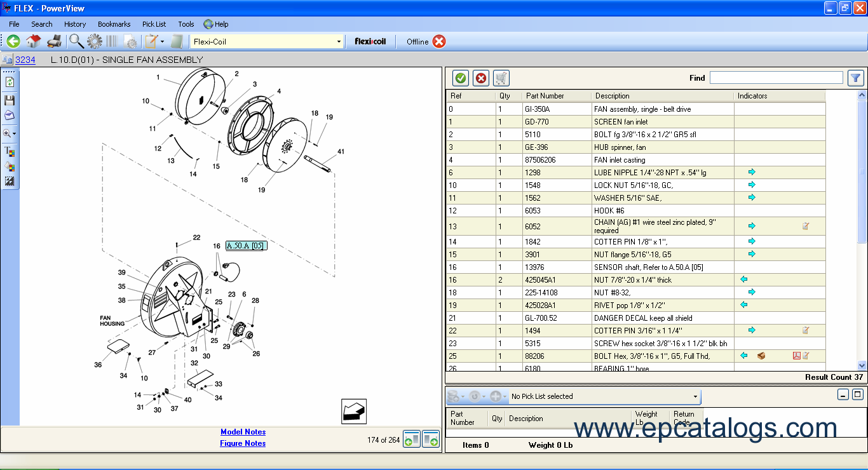The height and width of the screenshot is (470, 868).
Task: Go to the previous figure page button
Action: (x=412, y=439)
